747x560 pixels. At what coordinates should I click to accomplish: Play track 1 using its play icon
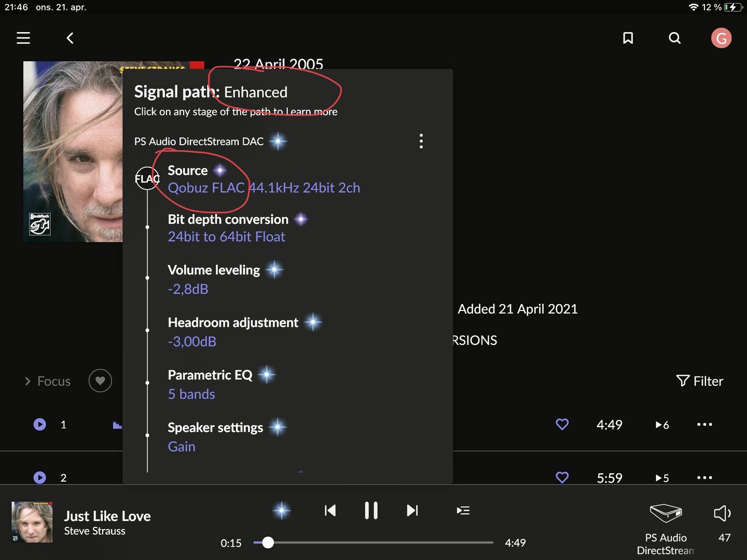(x=39, y=425)
